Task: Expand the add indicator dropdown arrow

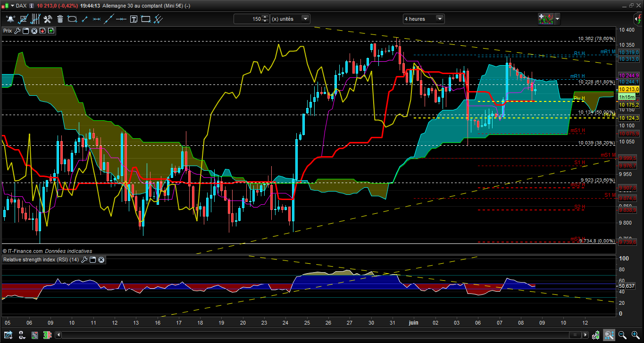Action: (x=558, y=19)
